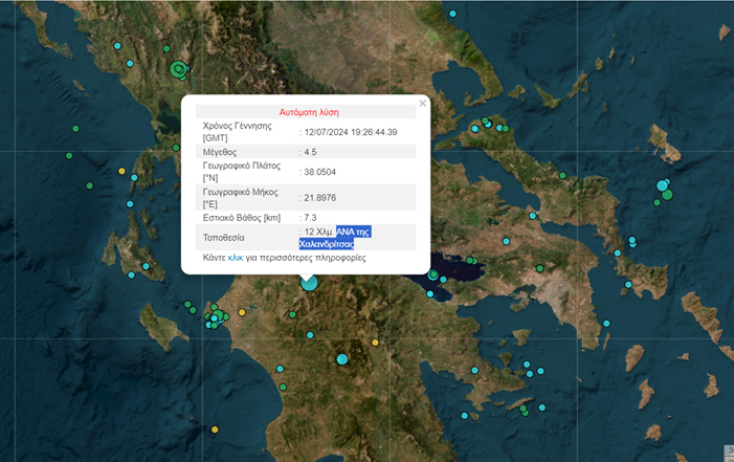Click the 'Εστιακό Βάθος [km]' label

[x=242, y=218]
